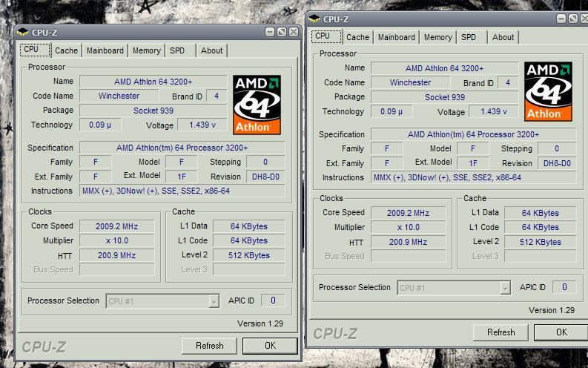Click 1F Ext. Model value in right window
This screenshot has width=588, height=368.
tap(473, 163)
